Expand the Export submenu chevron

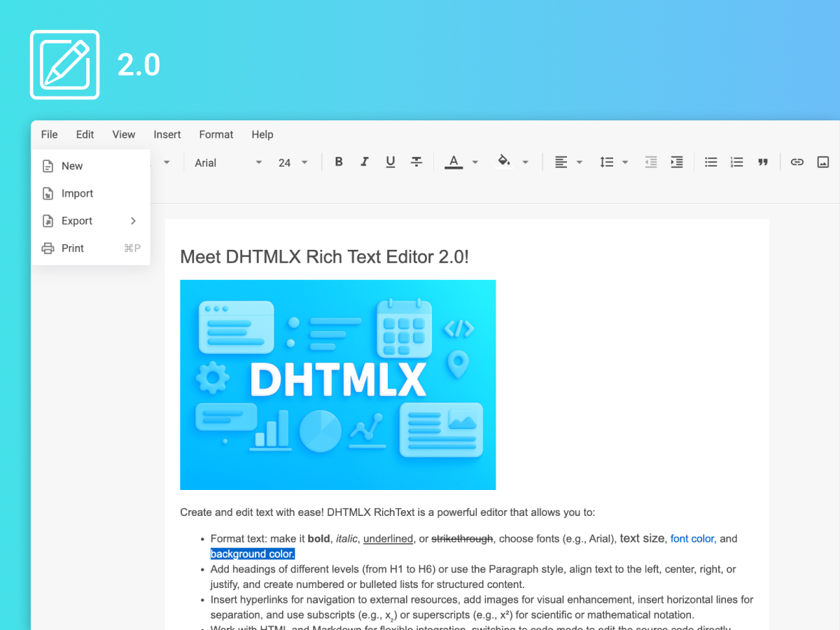tap(133, 220)
